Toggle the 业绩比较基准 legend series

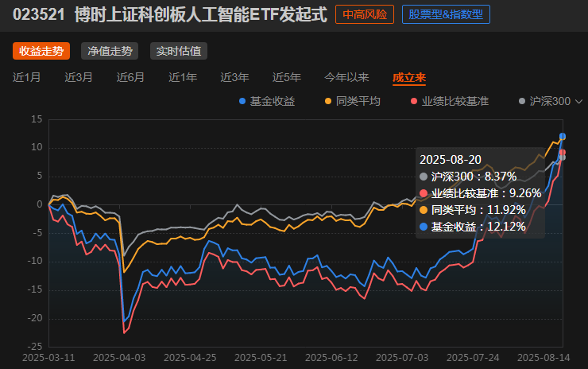450,101
